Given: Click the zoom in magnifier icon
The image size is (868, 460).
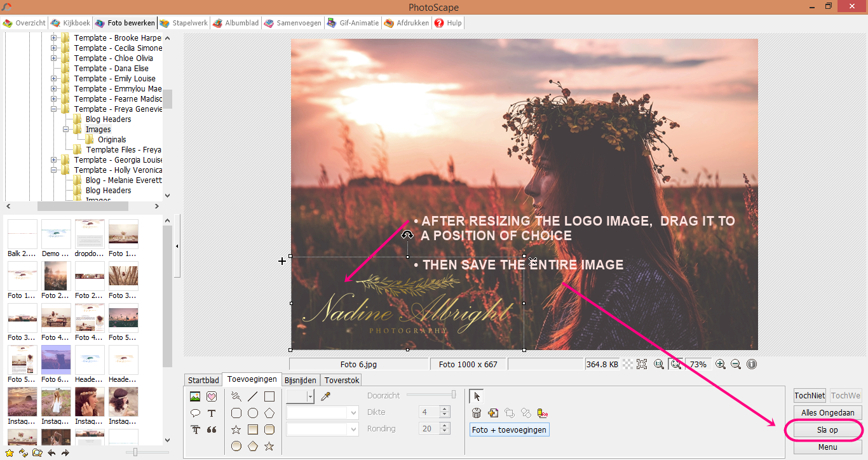Looking at the screenshot, I should pyautogui.click(x=721, y=364).
